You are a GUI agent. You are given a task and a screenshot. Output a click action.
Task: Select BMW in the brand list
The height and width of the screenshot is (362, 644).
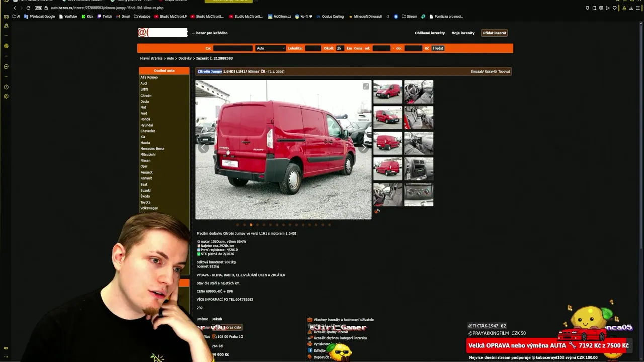(x=144, y=89)
